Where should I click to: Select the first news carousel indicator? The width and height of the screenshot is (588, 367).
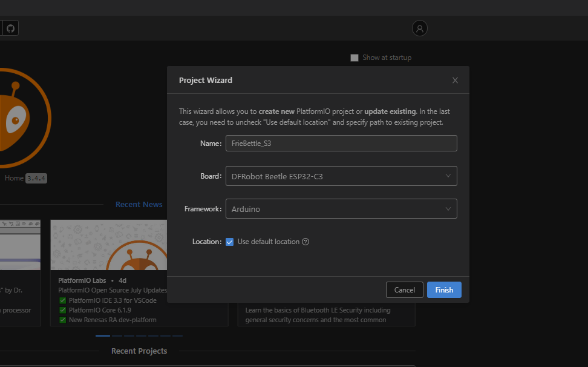tap(103, 336)
